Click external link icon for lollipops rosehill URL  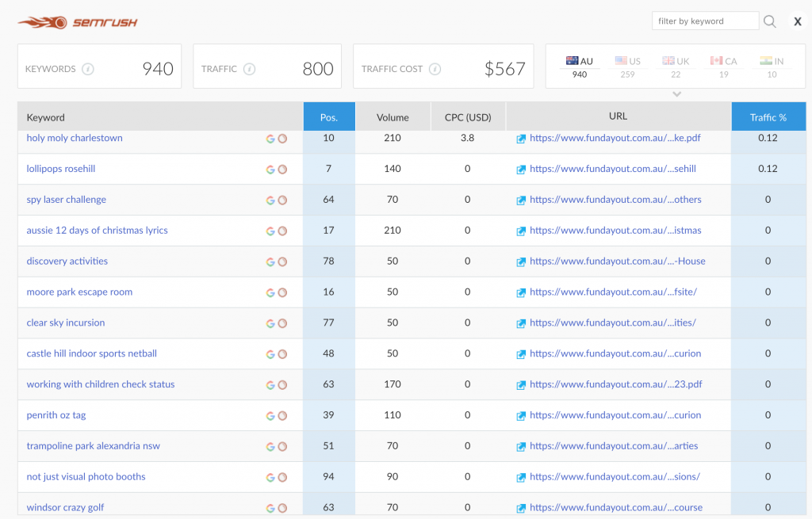pyautogui.click(x=521, y=170)
